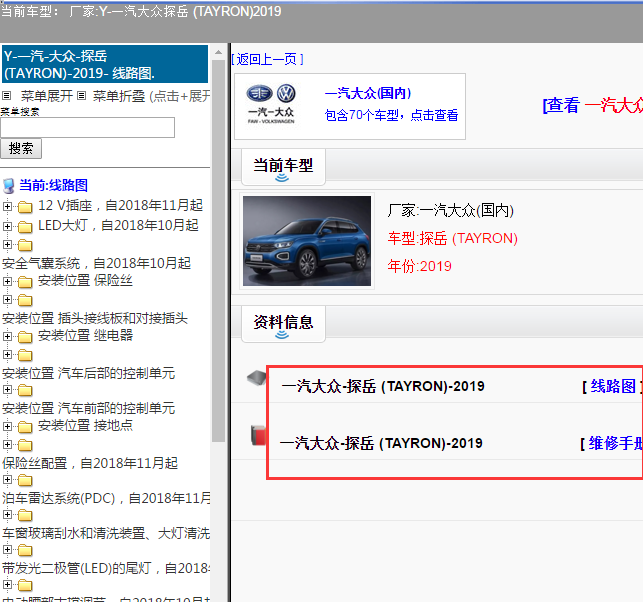Expand the LED大灯 tree node
The width and height of the screenshot is (643, 602).
click(7, 226)
